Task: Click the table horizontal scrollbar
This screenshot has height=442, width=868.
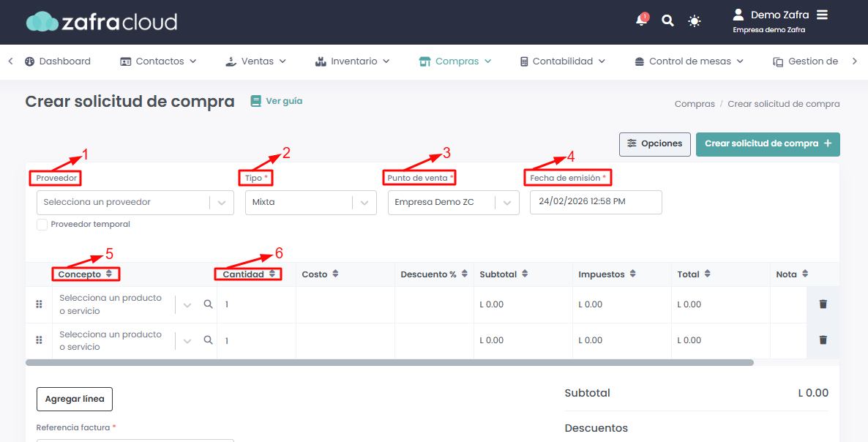Action: (x=389, y=363)
